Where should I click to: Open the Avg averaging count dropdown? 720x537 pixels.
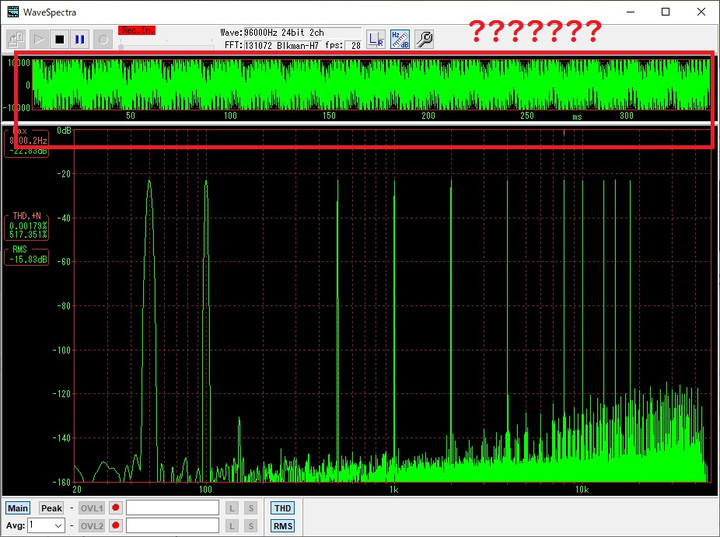coord(46,525)
